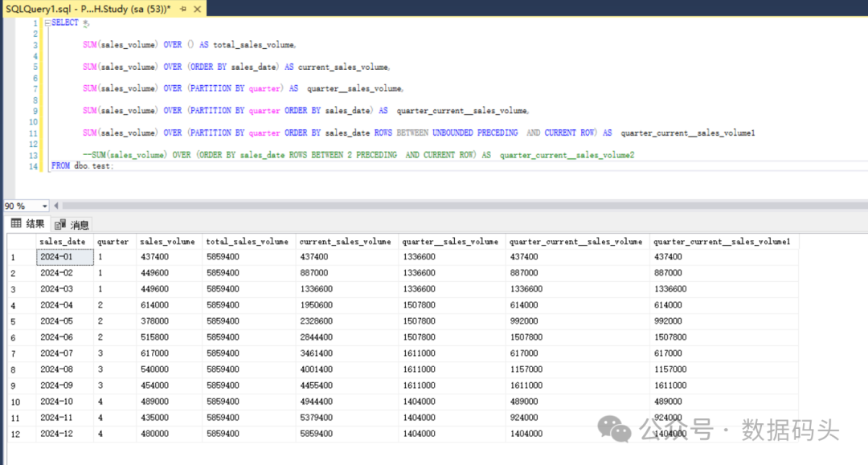The height and width of the screenshot is (465, 868).
Task: Click current_sales_volume cell 4944400
Action: click(346, 402)
